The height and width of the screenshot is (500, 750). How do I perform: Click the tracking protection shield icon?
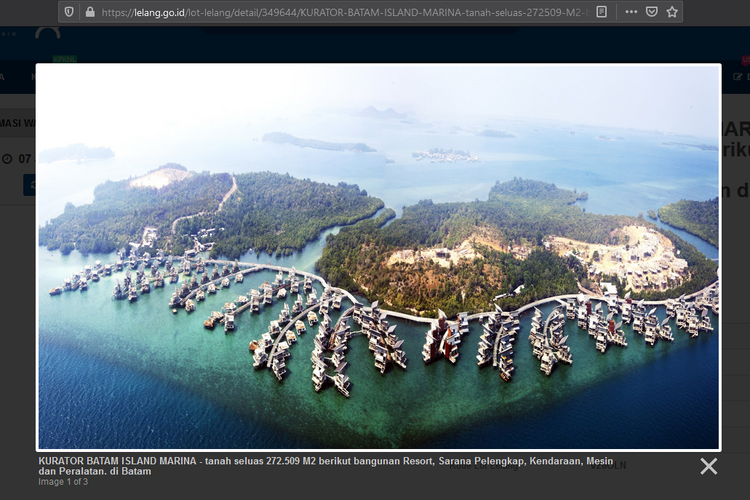(x=68, y=12)
